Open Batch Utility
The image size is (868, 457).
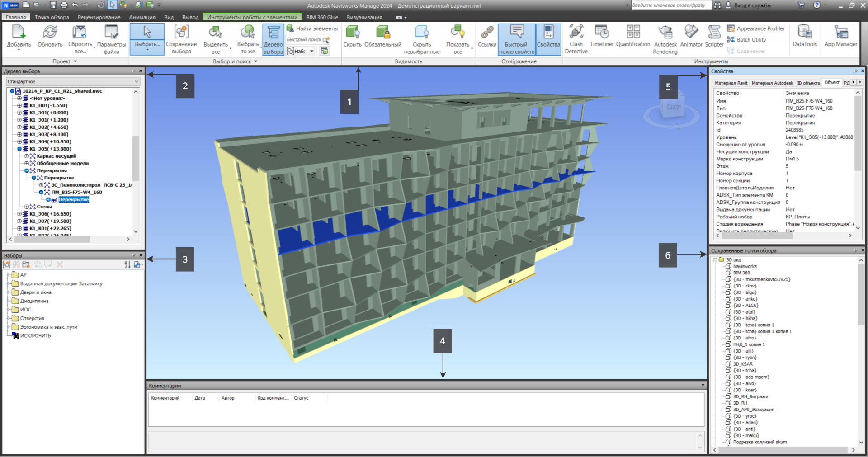(x=746, y=40)
